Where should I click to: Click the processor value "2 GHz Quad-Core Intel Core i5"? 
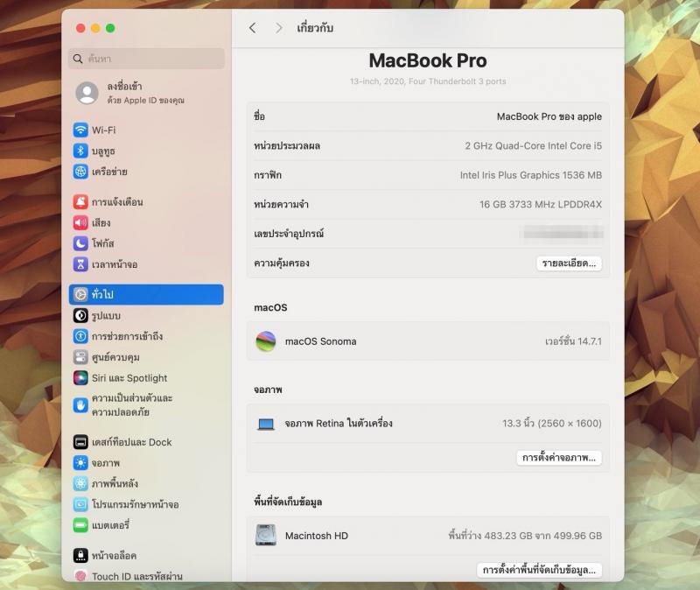tap(533, 145)
